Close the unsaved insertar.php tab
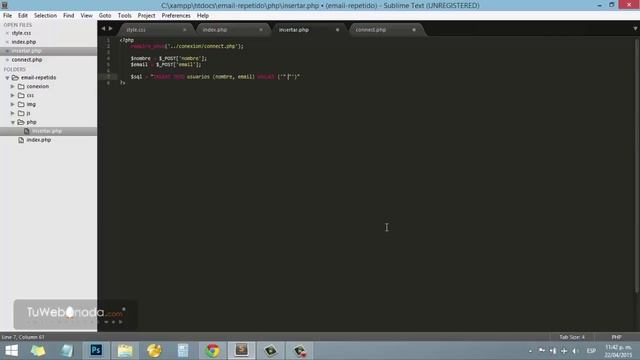 [337, 30]
